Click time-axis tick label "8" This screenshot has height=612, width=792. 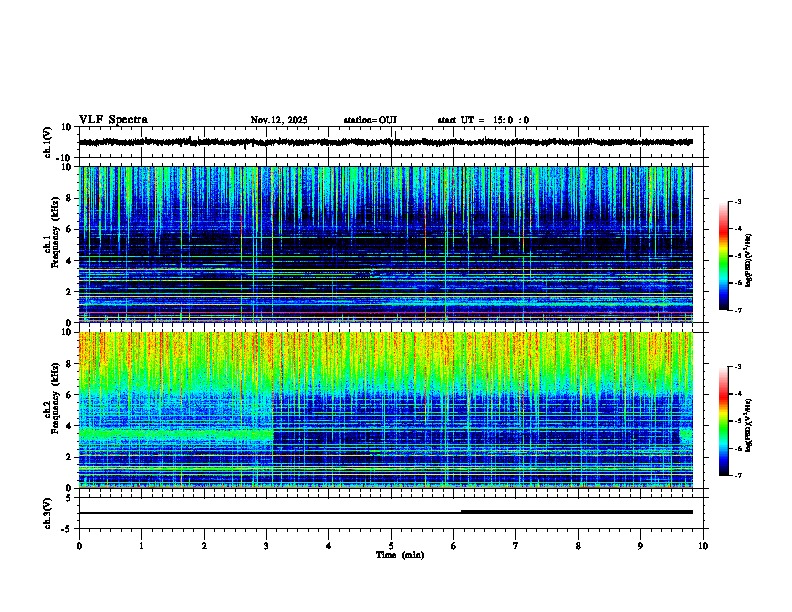pyautogui.click(x=578, y=546)
